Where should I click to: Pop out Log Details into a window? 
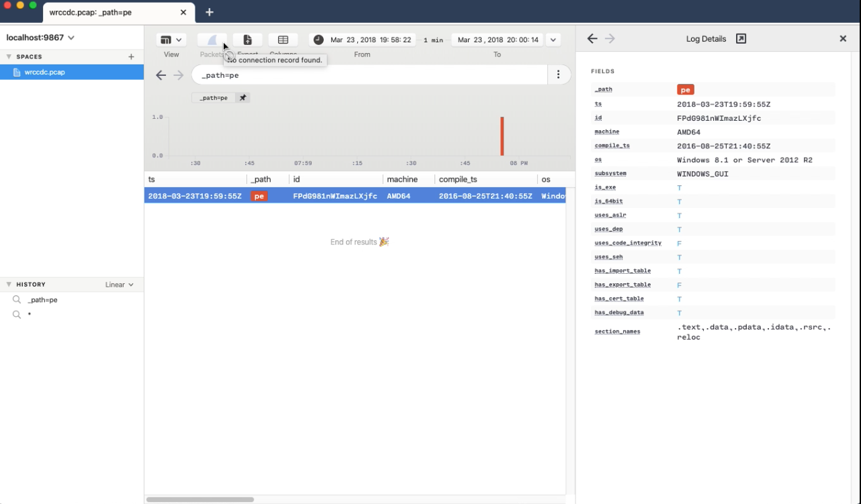click(x=741, y=39)
